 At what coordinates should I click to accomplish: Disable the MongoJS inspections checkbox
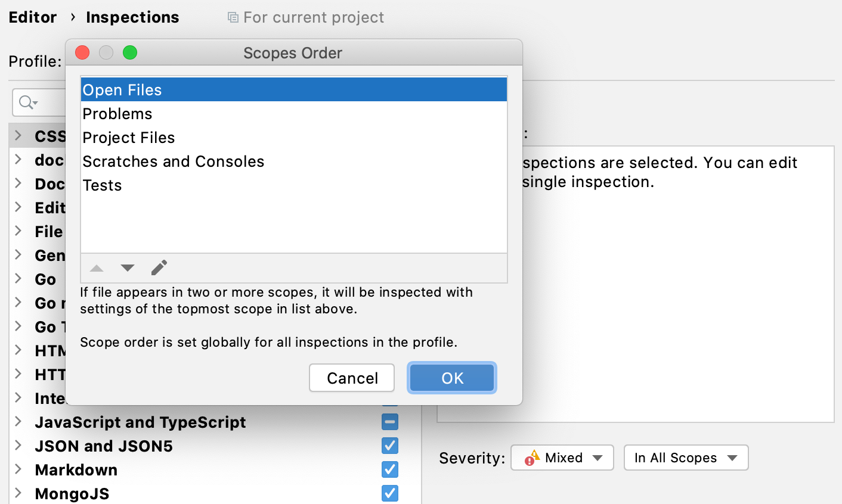point(390,493)
